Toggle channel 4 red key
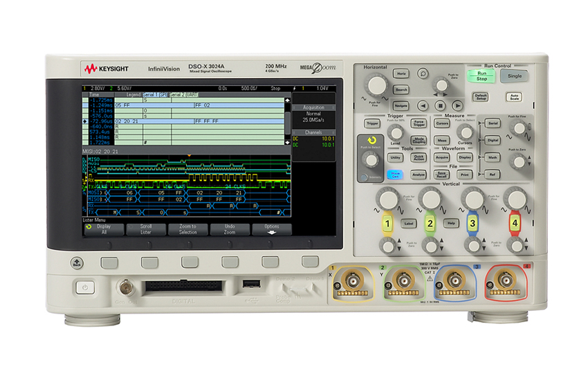Image resolution: width=588 pixels, height=367 pixels. (x=515, y=224)
